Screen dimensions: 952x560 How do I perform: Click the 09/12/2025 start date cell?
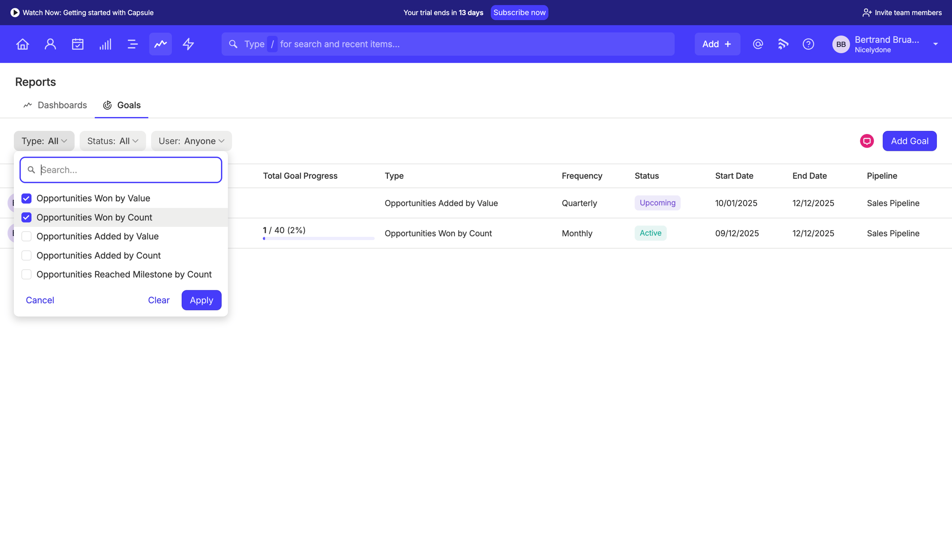tap(737, 233)
